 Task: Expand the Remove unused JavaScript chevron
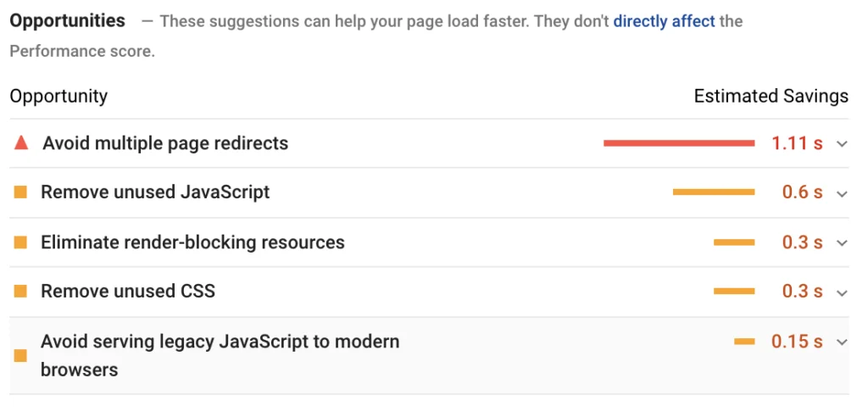click(842, 194)
